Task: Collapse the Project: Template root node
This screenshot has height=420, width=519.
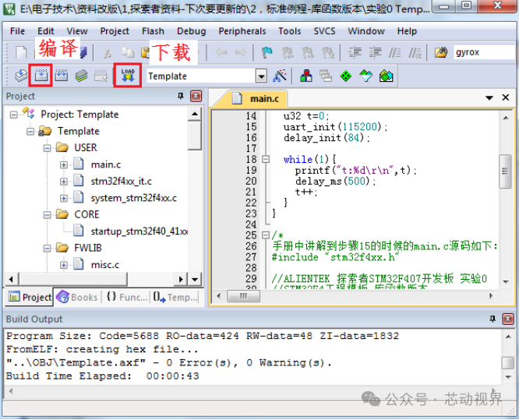Action: pyautogui.click(x=13, y=115)
